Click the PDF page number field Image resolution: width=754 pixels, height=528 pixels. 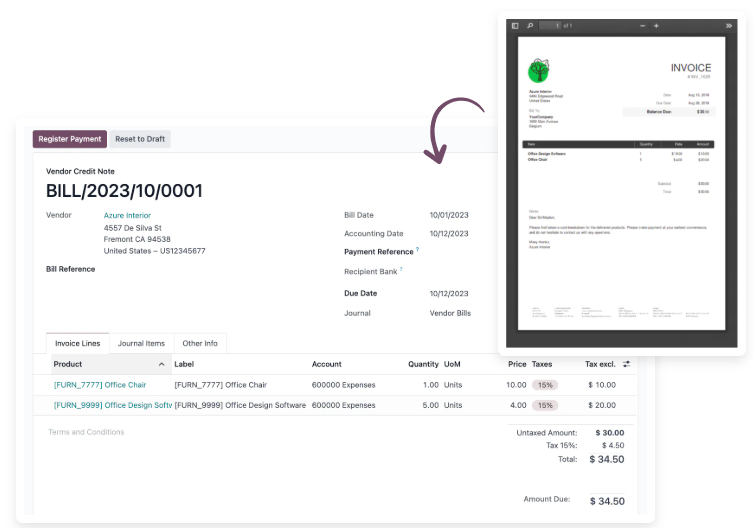[x=550, y=25]
